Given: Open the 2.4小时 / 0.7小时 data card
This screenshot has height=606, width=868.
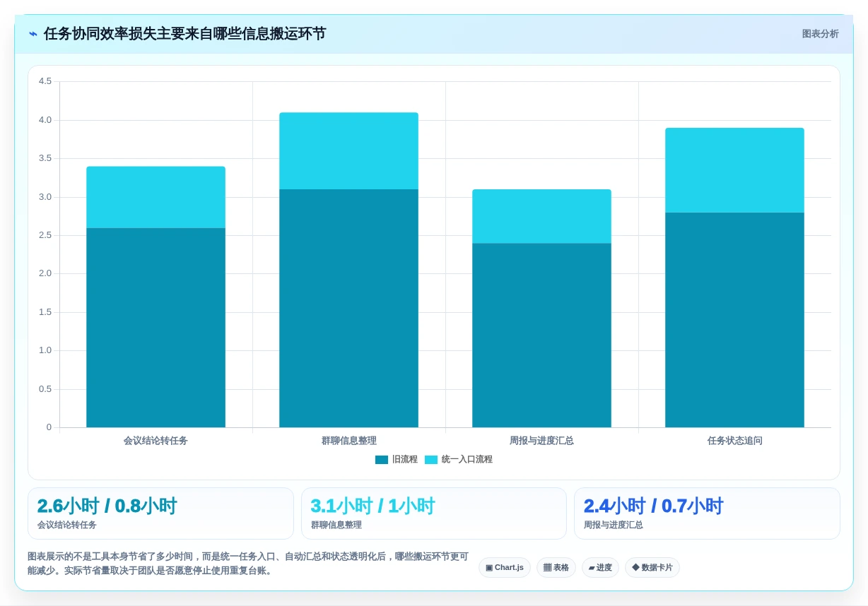Looking at the screenshot, I should point(707,513).
